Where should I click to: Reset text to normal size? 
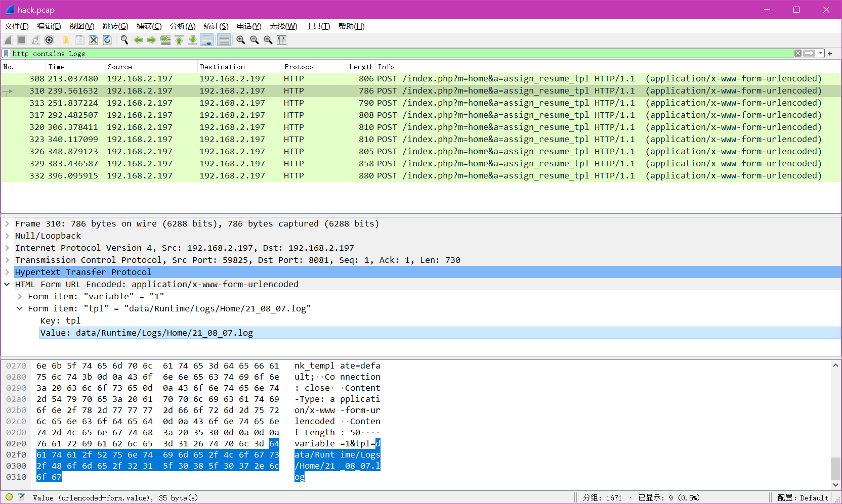coord(268,40)
